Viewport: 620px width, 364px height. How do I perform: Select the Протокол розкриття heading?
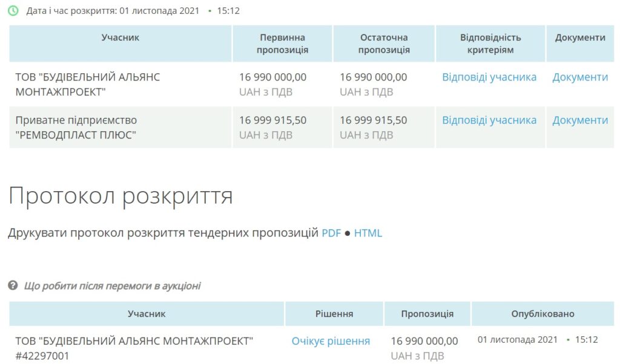click(x=120, y=196)
